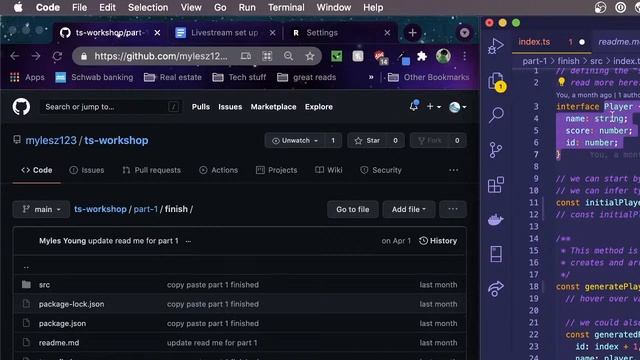Click the lightbulb code action in editor
The width and height of the screenshot is (640, 360).
[x=562, y=82]
